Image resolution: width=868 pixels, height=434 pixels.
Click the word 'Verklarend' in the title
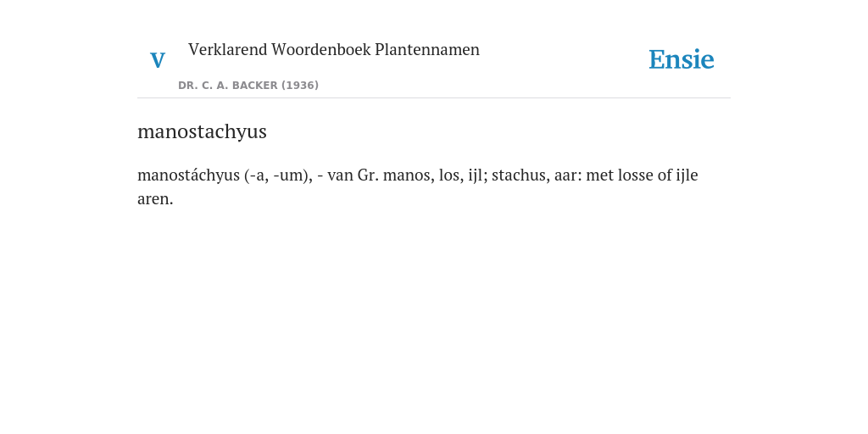coord(227,49)
